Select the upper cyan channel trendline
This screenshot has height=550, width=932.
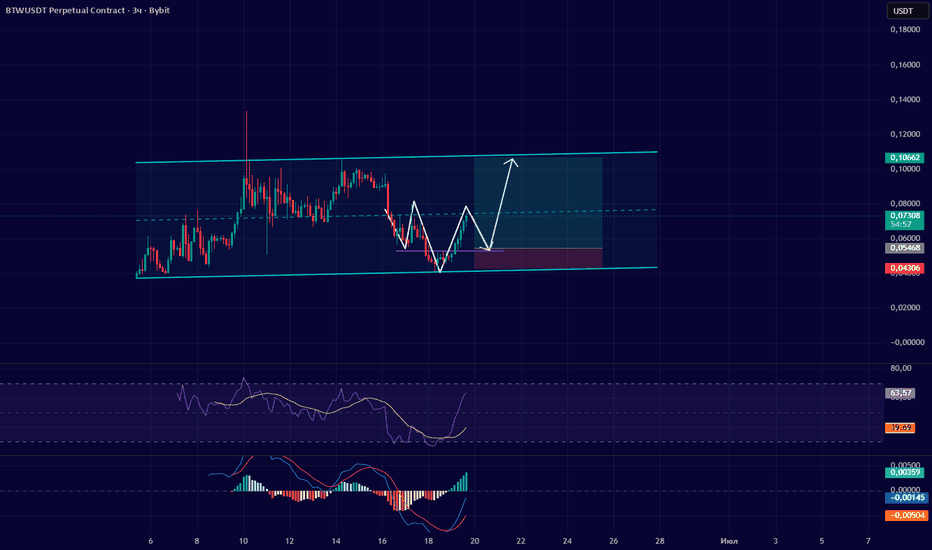(x=396, y=158)
